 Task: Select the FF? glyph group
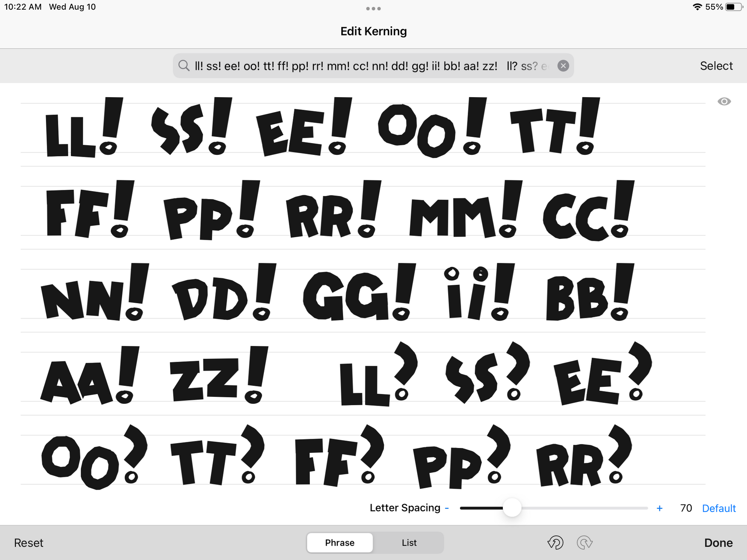(340, 455)
